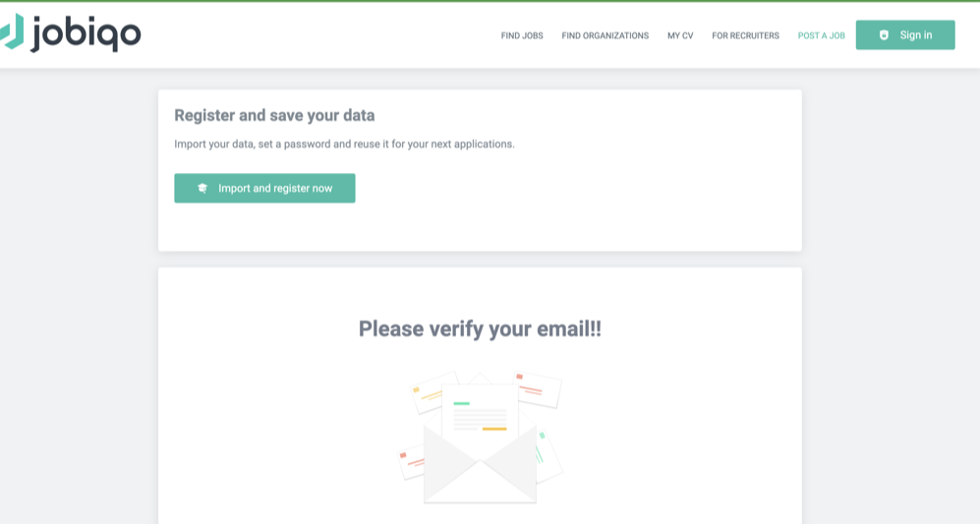The width and height of the screenshot is (980, 524).
Task: Click the open envelope illustration
Action: pos(480,474)
